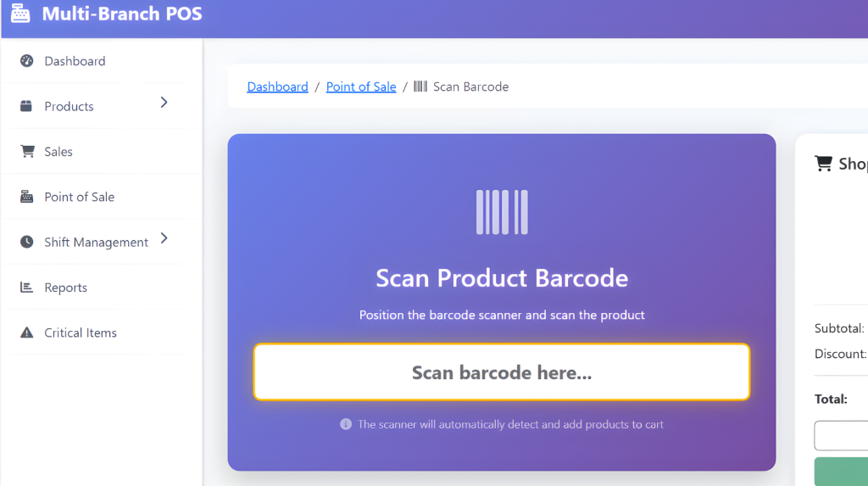Expand the Shift Management submenu chevron

(164, 238)
